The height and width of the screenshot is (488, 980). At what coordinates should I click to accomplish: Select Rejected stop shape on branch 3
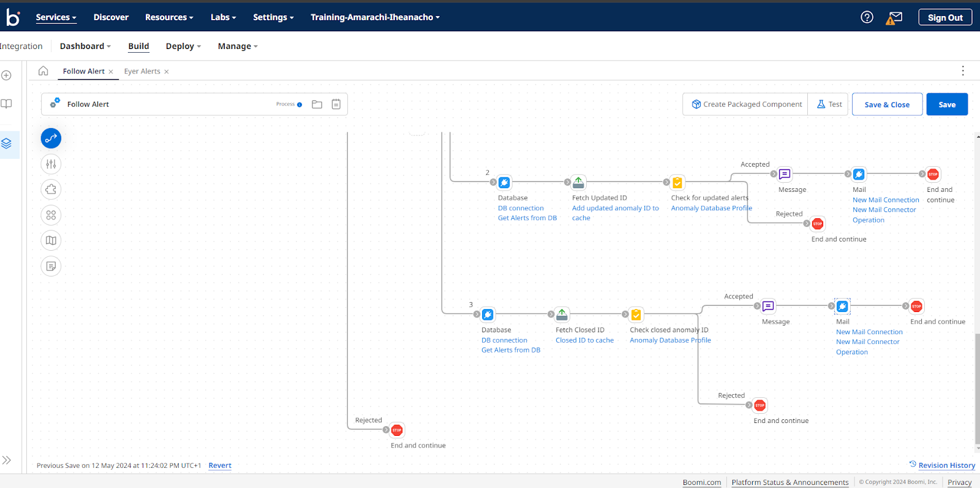point(760,405)
